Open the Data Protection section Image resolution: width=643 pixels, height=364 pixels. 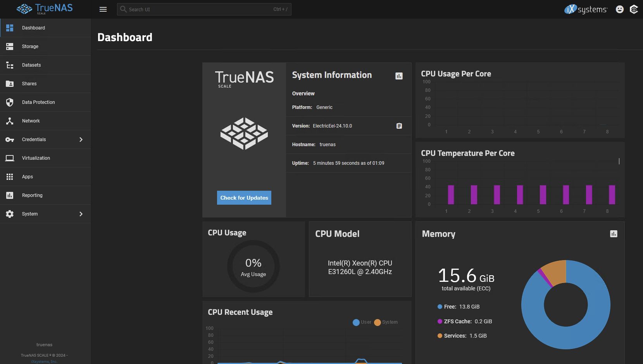click(x=38, y=102)
